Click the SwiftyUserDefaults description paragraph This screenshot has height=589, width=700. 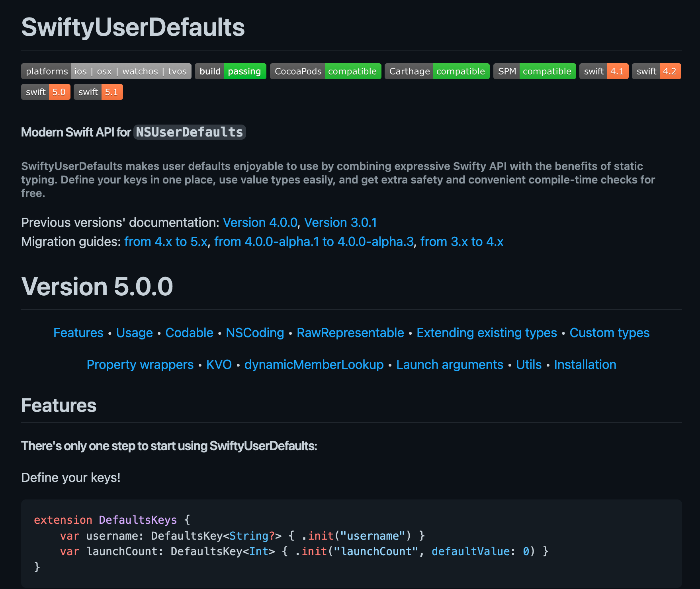pyautogui.click(x=338, y=179)
